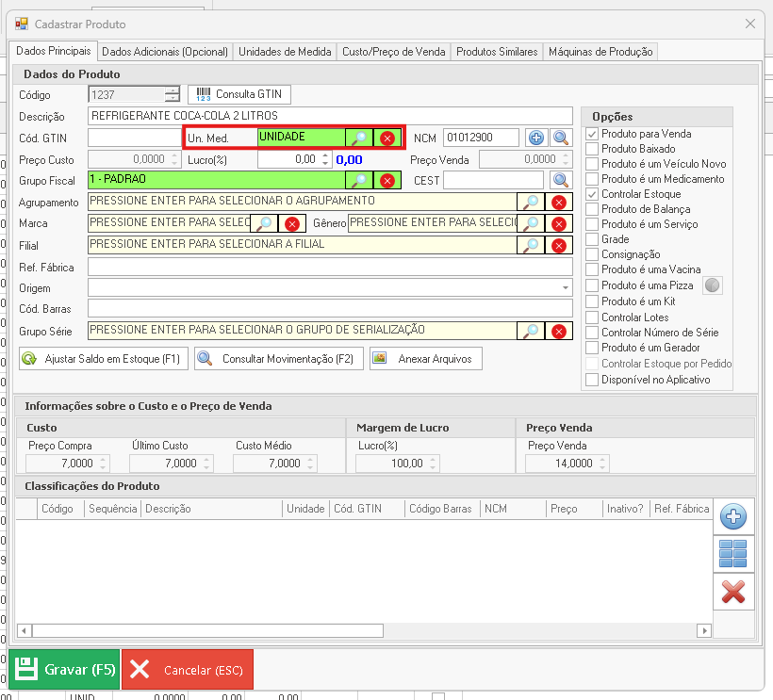Adjust Custo Médio spinner arrows
The image size is (773, 700).
pos(310,464)
